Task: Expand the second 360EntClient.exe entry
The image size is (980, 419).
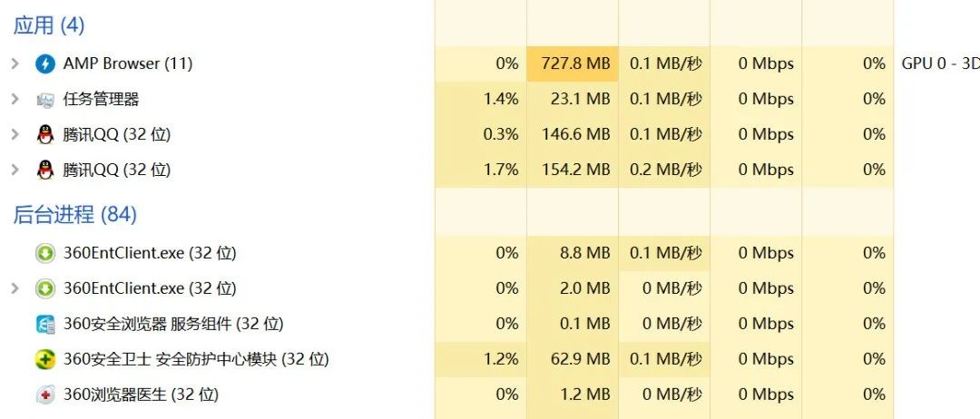Action: pos(15,288)
